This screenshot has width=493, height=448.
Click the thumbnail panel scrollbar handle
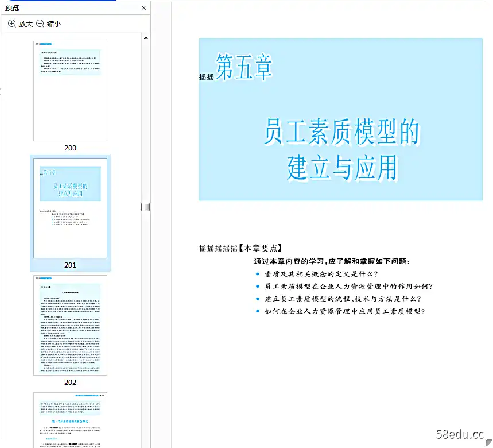point(146,207)
